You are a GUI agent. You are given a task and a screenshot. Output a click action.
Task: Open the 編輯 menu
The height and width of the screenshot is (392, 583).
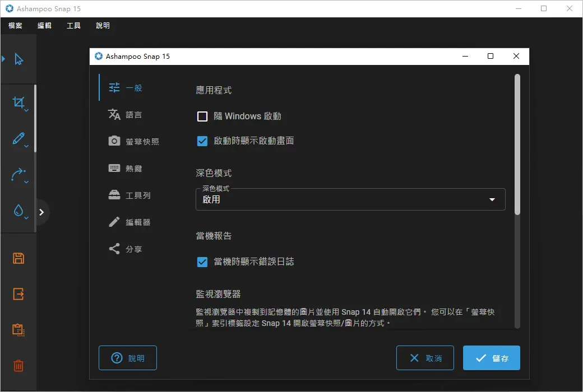(44, 25)
